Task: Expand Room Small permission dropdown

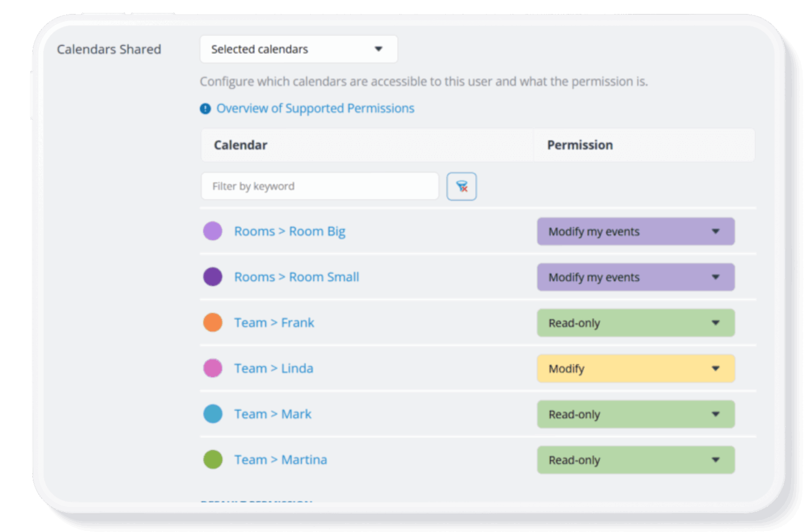Action: point(635,277)
